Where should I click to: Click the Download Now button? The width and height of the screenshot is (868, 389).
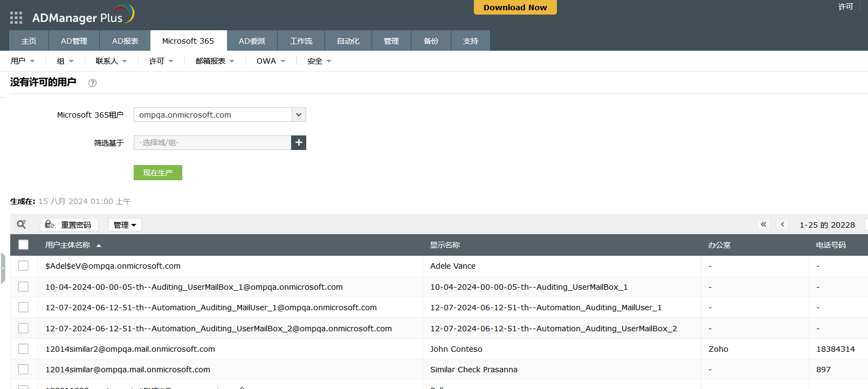click(x=515, y=8)
